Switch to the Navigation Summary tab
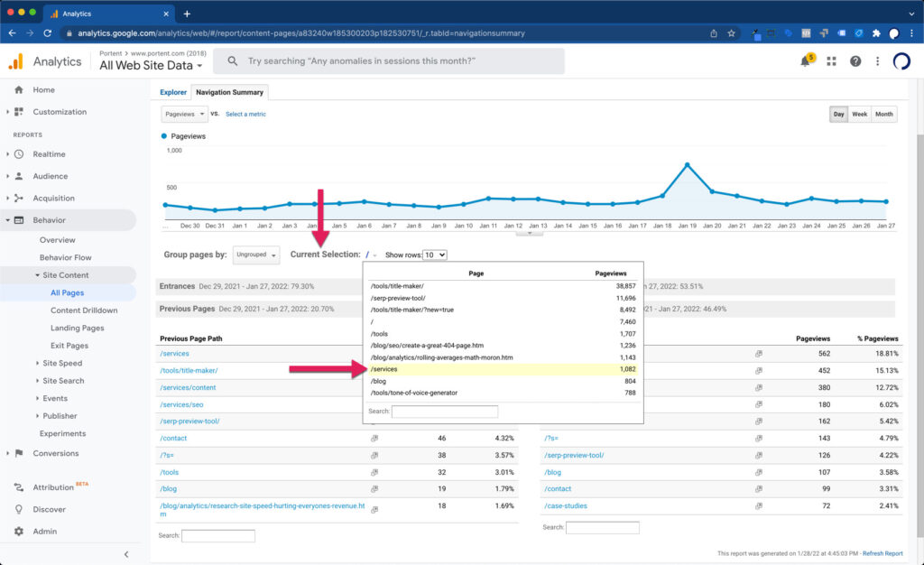 229,92
